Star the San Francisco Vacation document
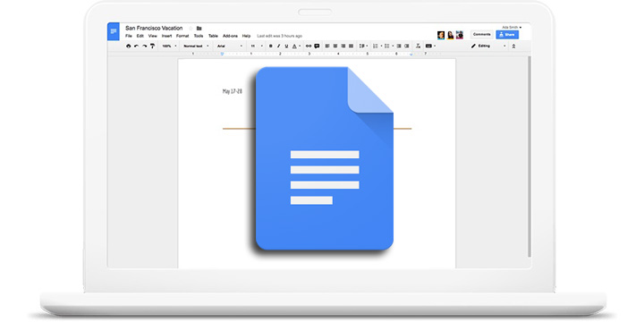644x322 pixels. (191, 29)
